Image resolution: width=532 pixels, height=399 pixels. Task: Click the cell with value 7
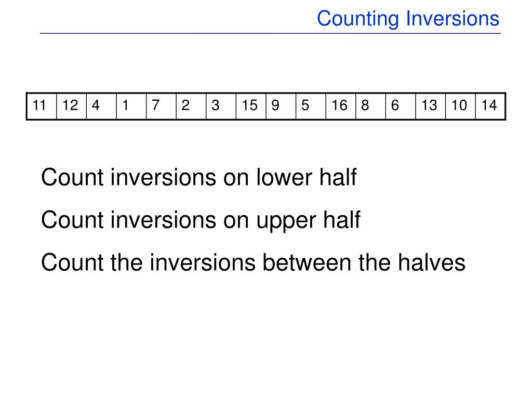pyautogui.click(x=161, y=106)
